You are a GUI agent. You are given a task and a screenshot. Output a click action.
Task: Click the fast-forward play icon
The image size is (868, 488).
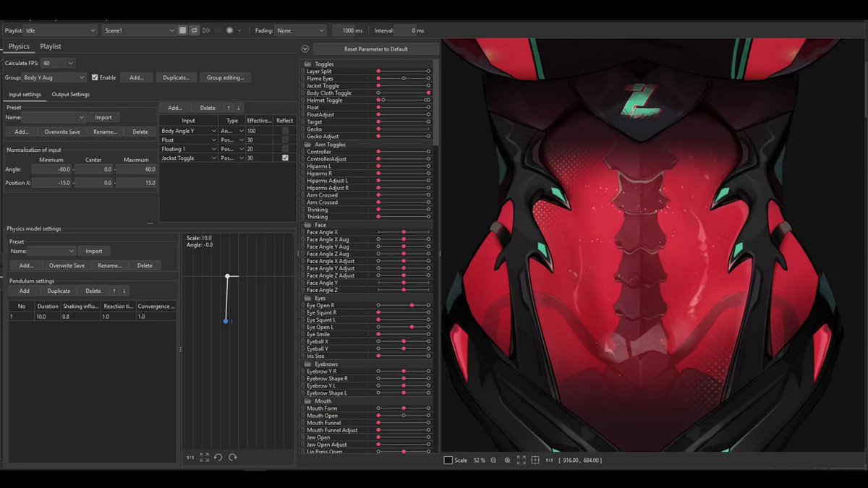(206, 30)
